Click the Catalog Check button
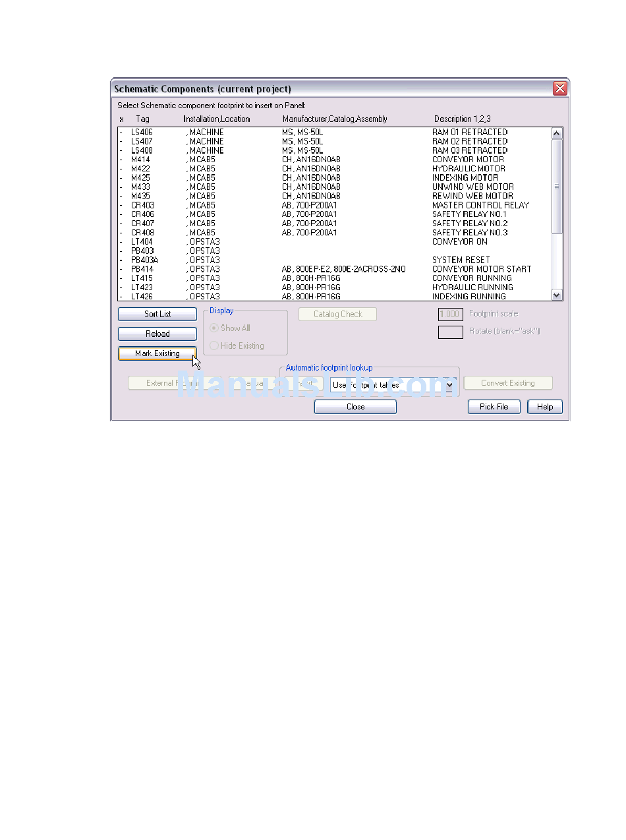 337,315
